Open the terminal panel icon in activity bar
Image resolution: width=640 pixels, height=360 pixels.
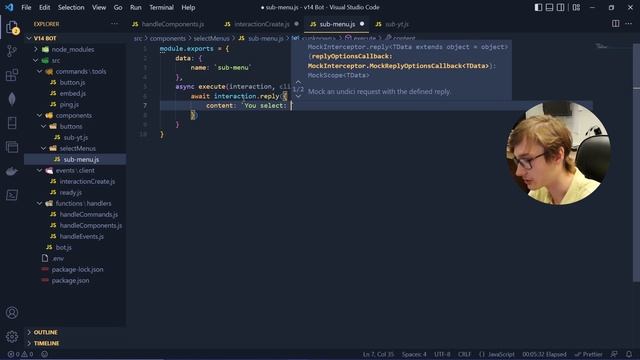(12, 195)
